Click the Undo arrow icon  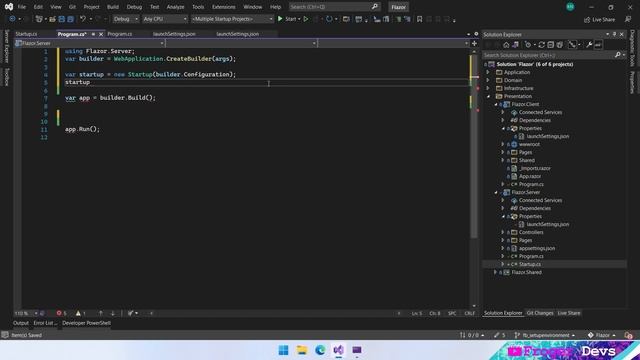[x=83, y=19]
